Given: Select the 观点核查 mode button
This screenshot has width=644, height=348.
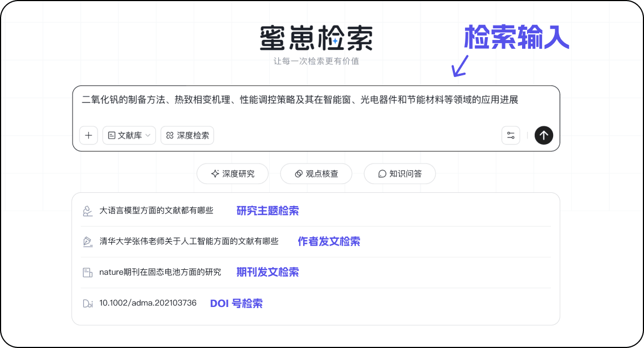Looking at the screenshot, I should pyautogui.click(x=316, y=174).
